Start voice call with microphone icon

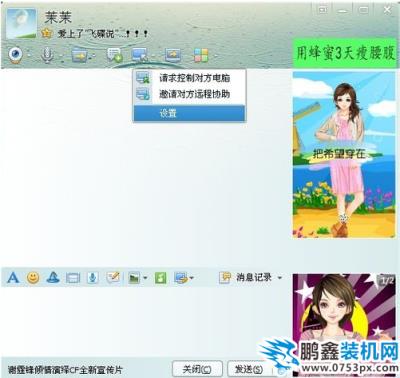[47, 55]
